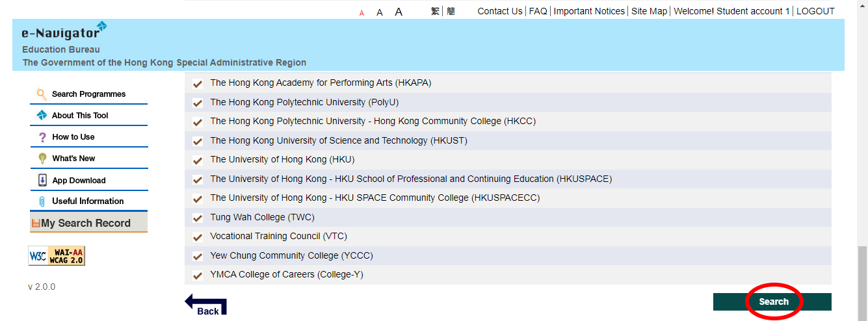The width and height of the screenshot is (868, 321).
Task: Click the Hong Kong SAR Government header text
Action: point(164,63)
